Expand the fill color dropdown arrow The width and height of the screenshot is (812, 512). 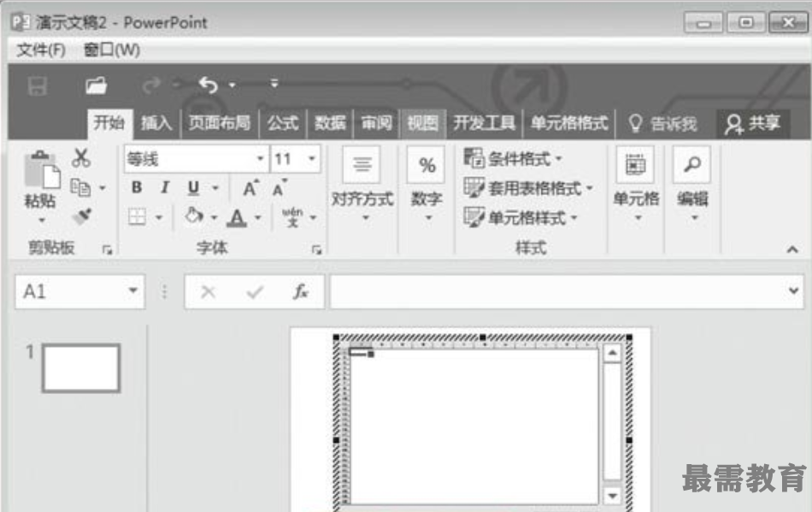click(x=214, y=217)
